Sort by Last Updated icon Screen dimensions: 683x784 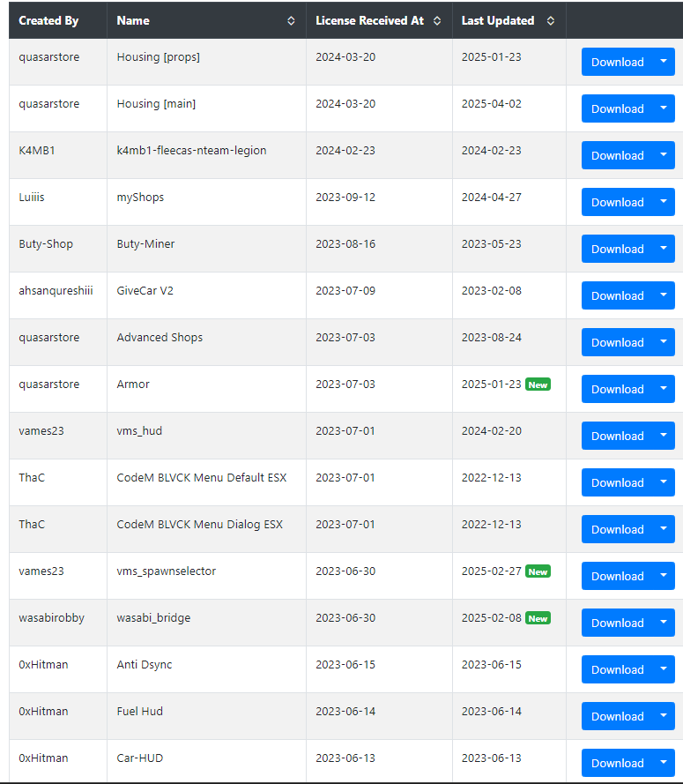(x=551, y=21)
